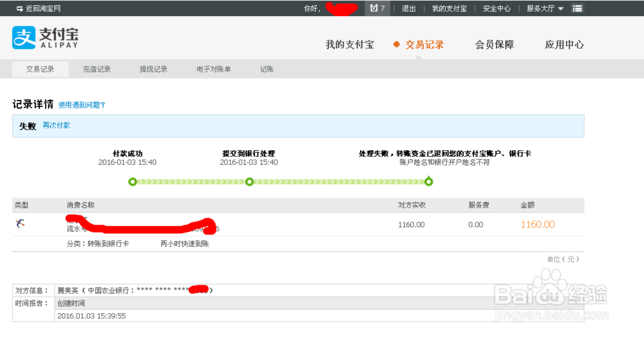
Task: Click the Alipay logo
Action: 45,38
